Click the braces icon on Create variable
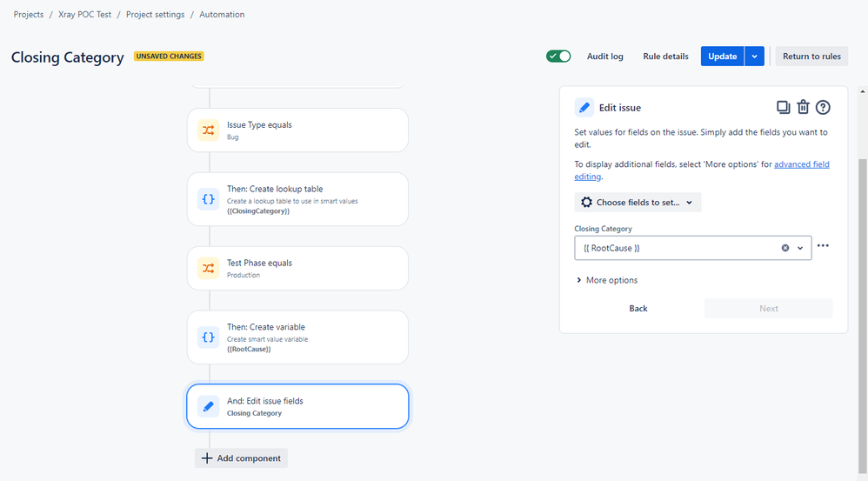Viewport: 868px width, 481px height. 208,337
